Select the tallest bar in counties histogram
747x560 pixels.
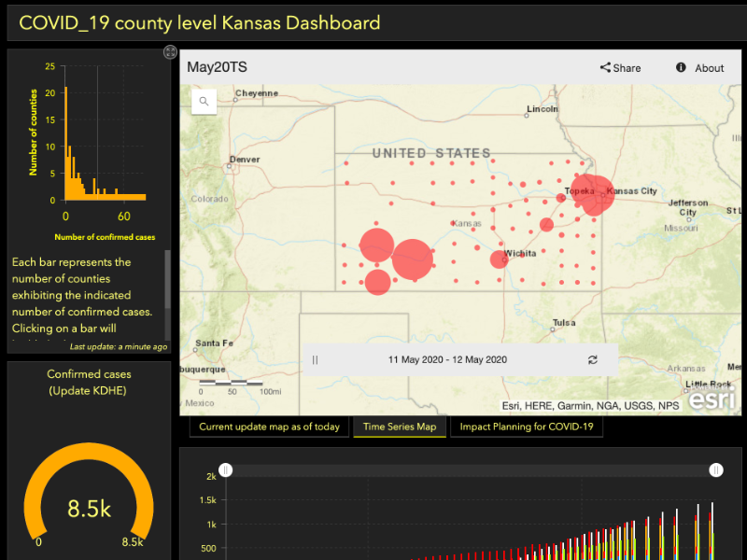65,143
